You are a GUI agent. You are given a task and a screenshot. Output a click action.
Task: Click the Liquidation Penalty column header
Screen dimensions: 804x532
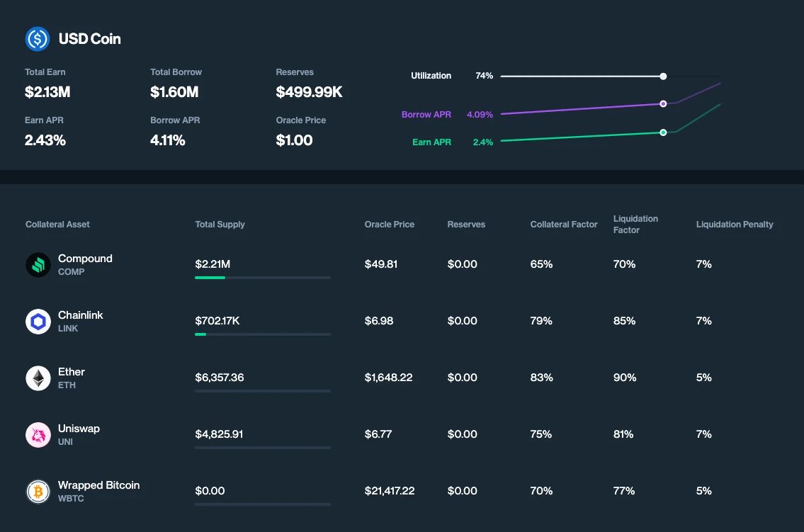(x=735, y=225)
